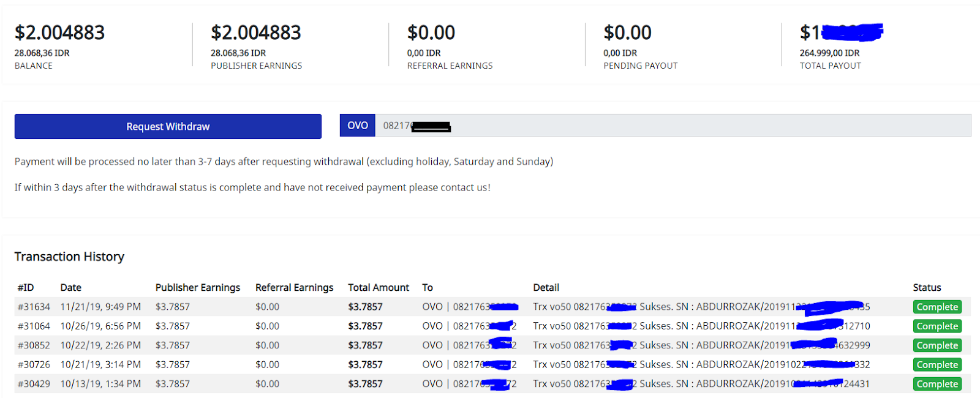Click Complete status of transaction #30852
The image size is (980, 398).
pos(937,345)
